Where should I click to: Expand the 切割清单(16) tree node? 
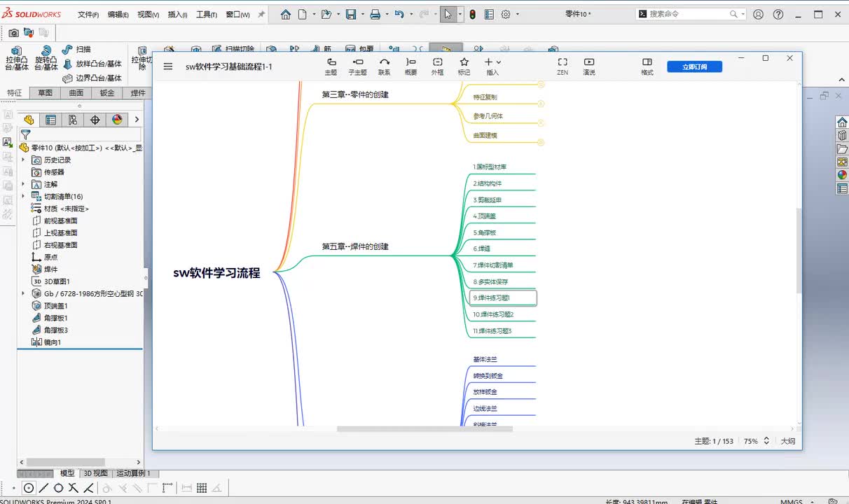pyautogui.click(x=23, y=196)
